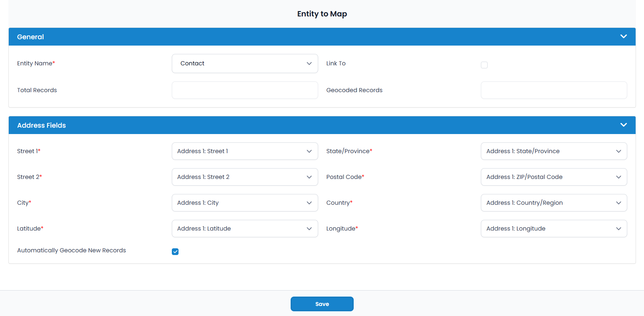Click the Total Records input field

245,90
